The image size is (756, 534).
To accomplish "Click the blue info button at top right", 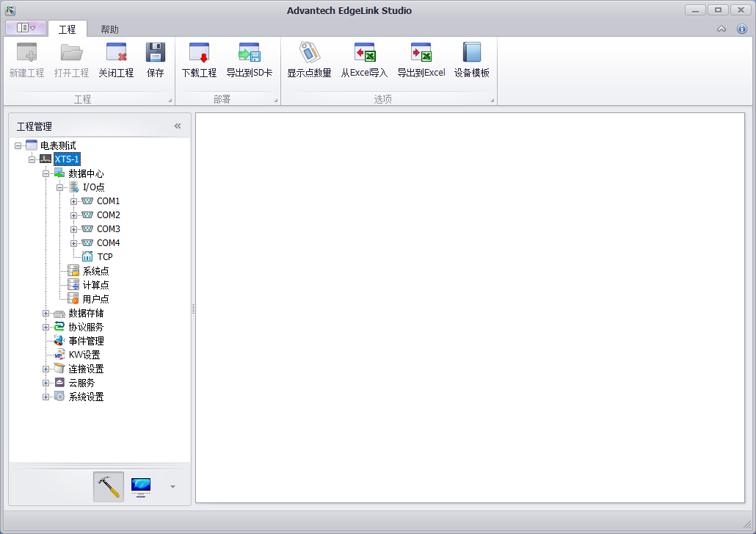I will [742, 29].
